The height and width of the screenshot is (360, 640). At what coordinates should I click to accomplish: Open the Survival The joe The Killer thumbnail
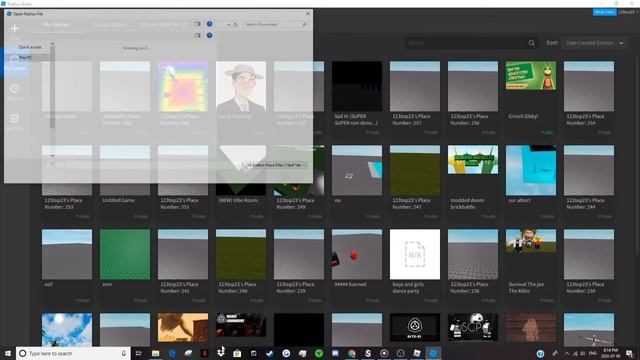click(531, 241)
